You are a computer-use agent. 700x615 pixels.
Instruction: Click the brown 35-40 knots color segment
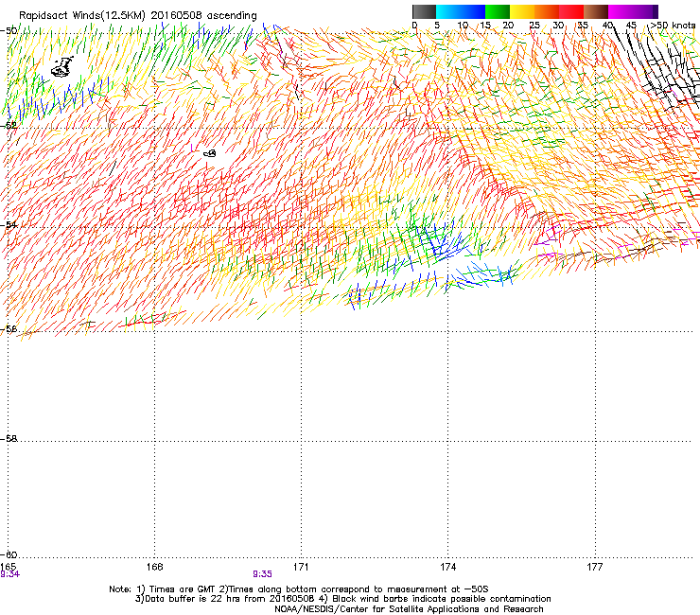click(x=596, y=11)
